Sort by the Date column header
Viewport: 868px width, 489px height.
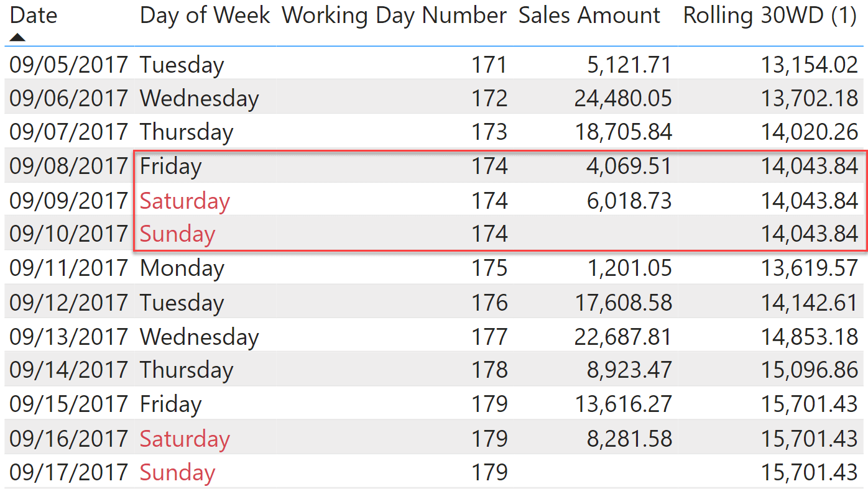click(x=34, y=16)
